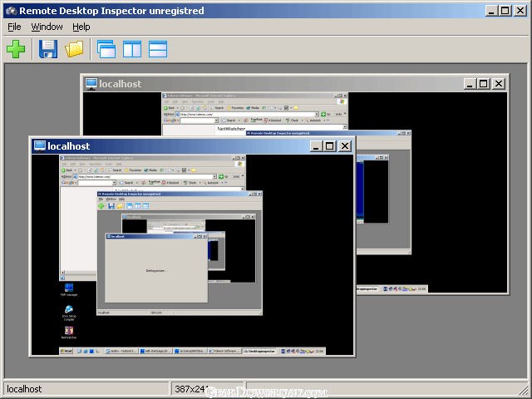
Task: Open the File menu
Action: click(14, 27)
